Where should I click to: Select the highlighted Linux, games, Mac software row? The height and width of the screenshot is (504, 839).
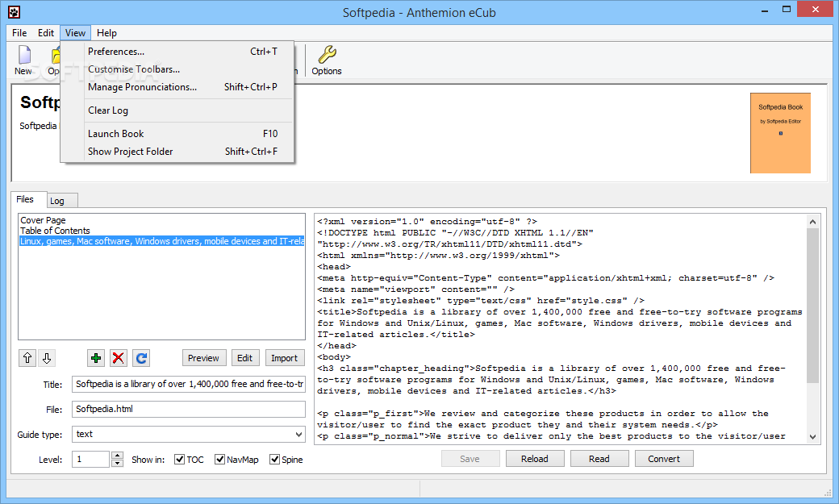[161, 241]
